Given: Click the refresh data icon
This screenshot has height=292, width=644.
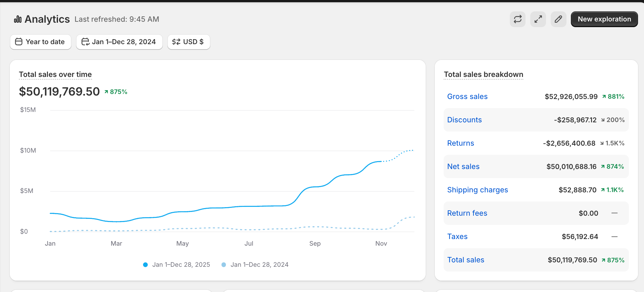Looking at the screenshot, I should (518, 19).
